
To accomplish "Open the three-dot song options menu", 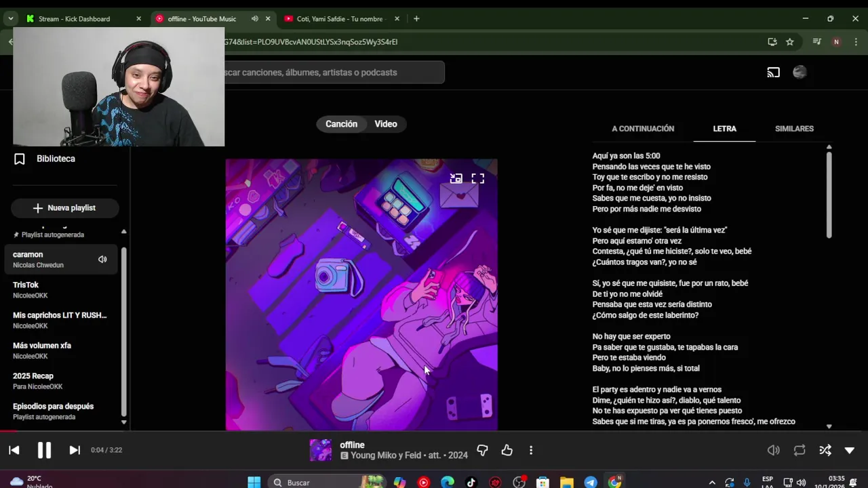I will coord(531,450).
